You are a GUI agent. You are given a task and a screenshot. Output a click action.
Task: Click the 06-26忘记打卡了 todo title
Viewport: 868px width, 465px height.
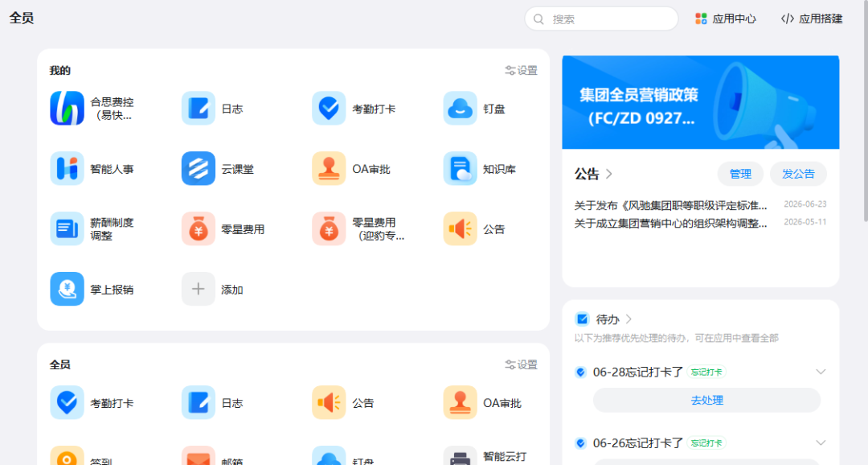pyautogui.click(x=637, y=442)
